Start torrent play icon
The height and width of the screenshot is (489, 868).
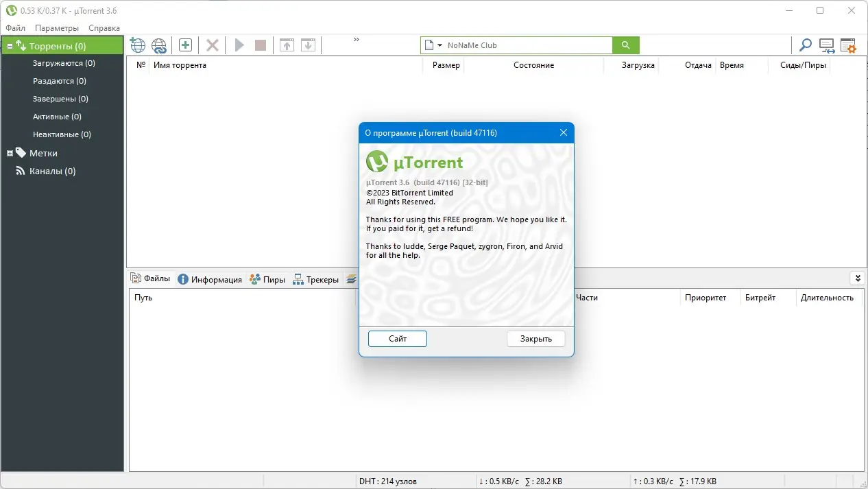(x=239, y=45)
